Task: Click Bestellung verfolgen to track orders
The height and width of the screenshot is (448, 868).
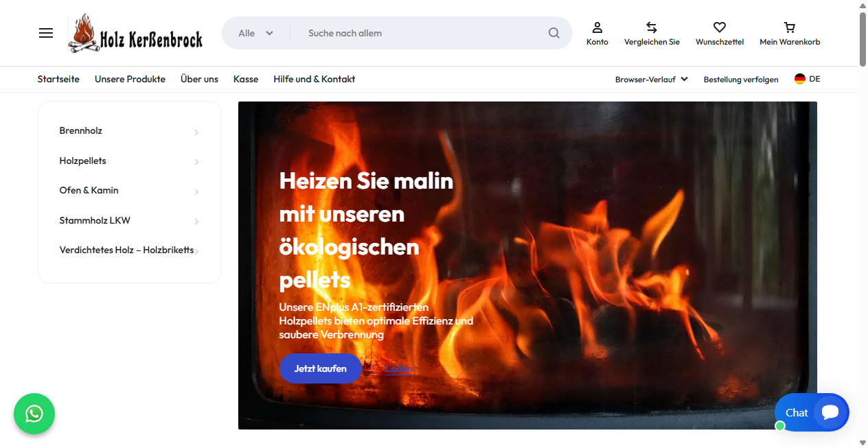Action: pyautogui.click(x=741, y=79)
